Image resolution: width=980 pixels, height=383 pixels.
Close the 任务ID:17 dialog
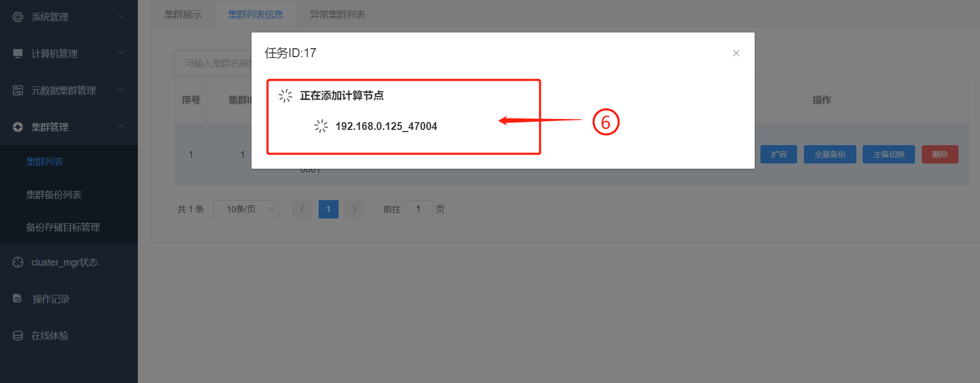click(736, 53)
